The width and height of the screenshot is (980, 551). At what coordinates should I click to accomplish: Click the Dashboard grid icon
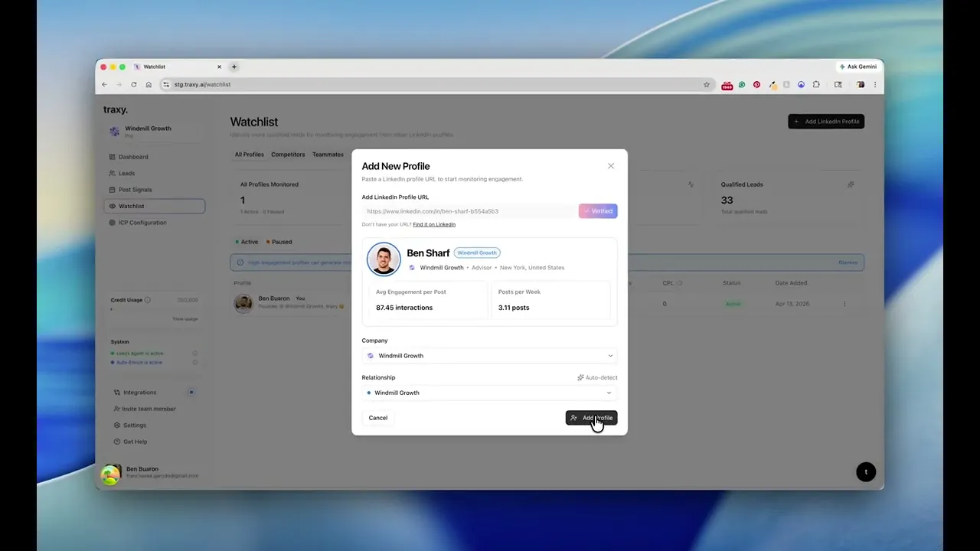[113, 157]
